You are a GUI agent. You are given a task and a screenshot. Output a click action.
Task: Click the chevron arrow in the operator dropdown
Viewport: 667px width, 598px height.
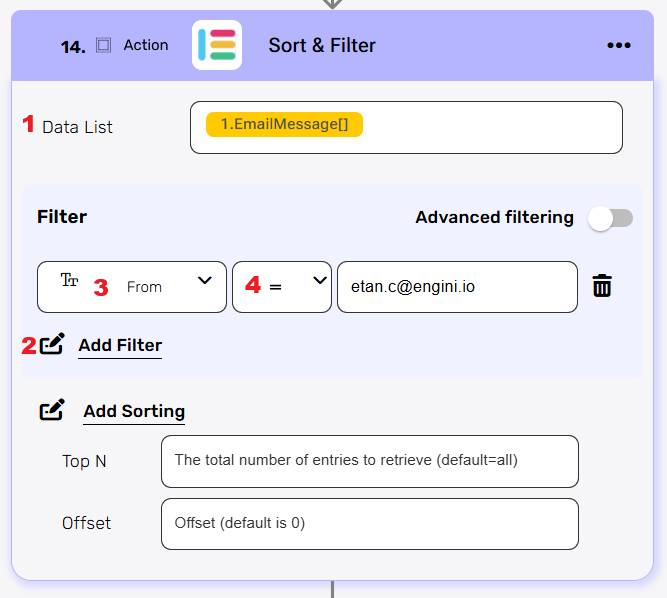coord(320,281)
